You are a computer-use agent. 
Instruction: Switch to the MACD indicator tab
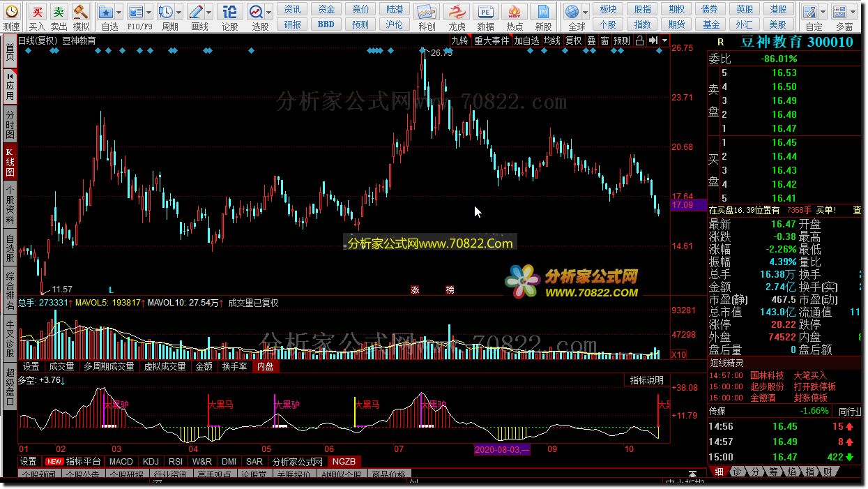point(121,461)
